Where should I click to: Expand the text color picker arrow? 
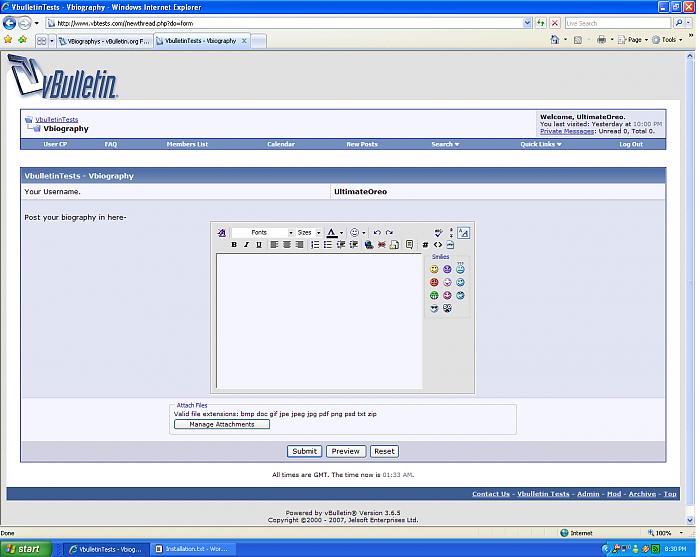pos(342,232)
